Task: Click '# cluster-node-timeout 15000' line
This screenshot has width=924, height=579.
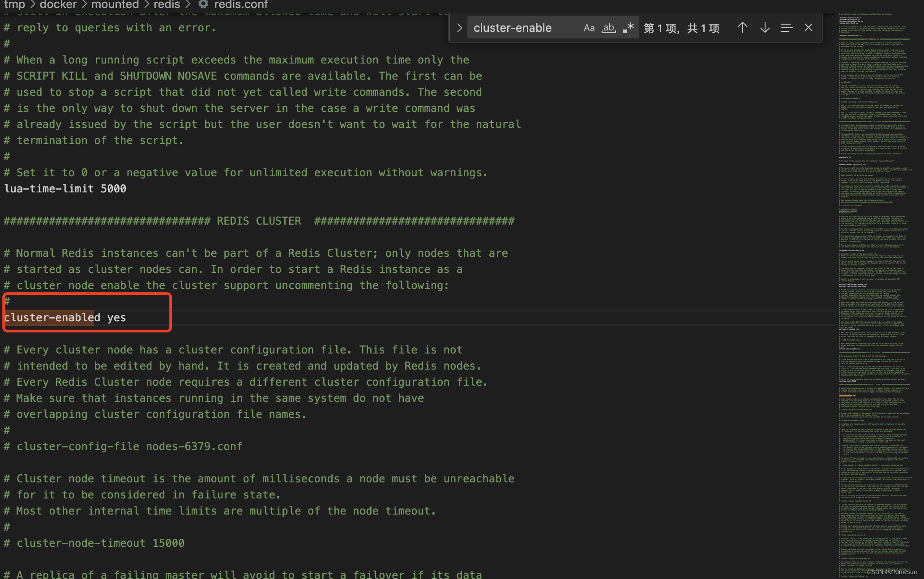Action: (94, 543)
